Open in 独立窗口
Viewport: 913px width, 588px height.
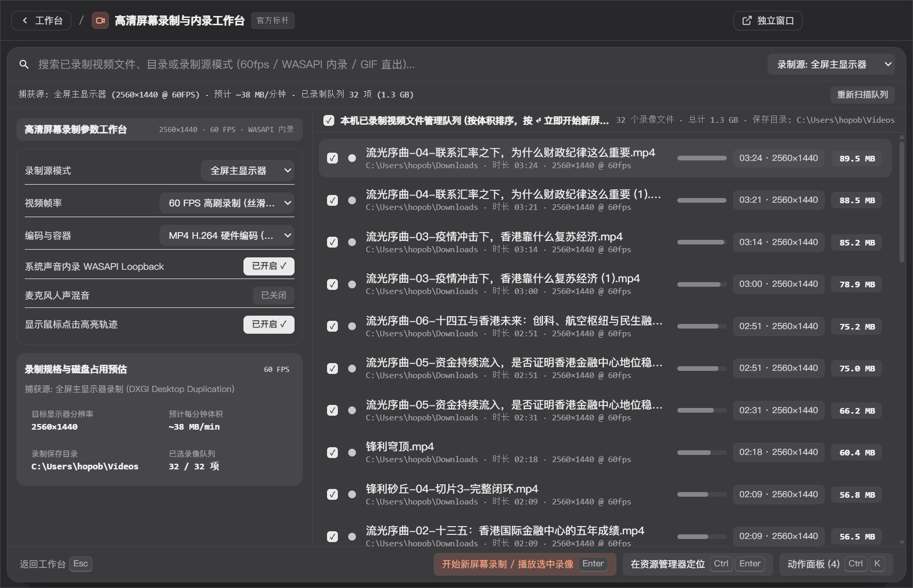point(768,21)
